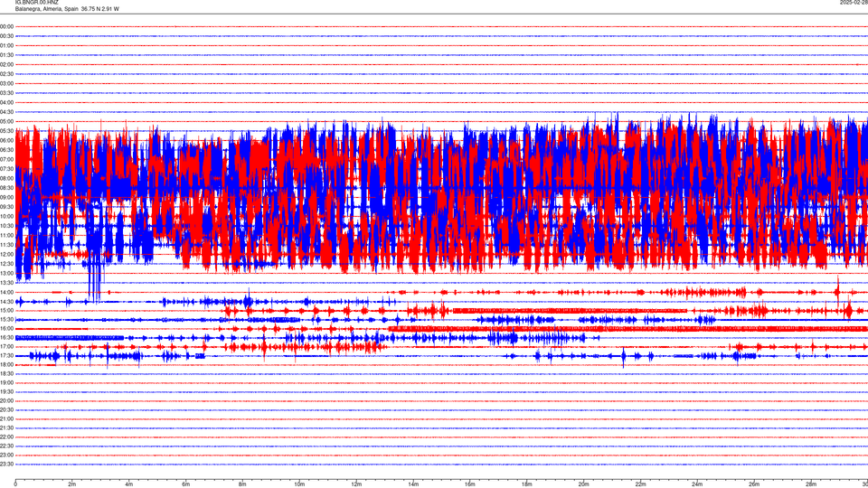Click the 18:00 time label
Screen dimensions: 868x488
click(6, 364)
